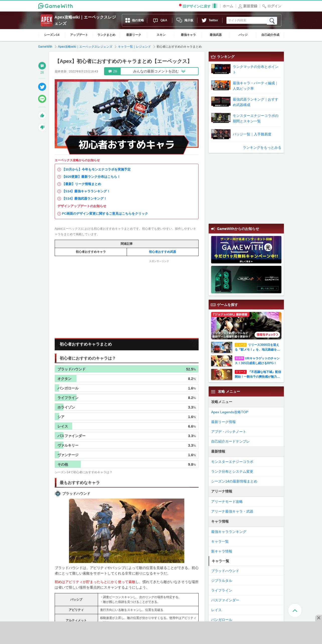322x644 pixels.
Task: Click the Bloodhound with ravens image
Action: tap(127, 531)
